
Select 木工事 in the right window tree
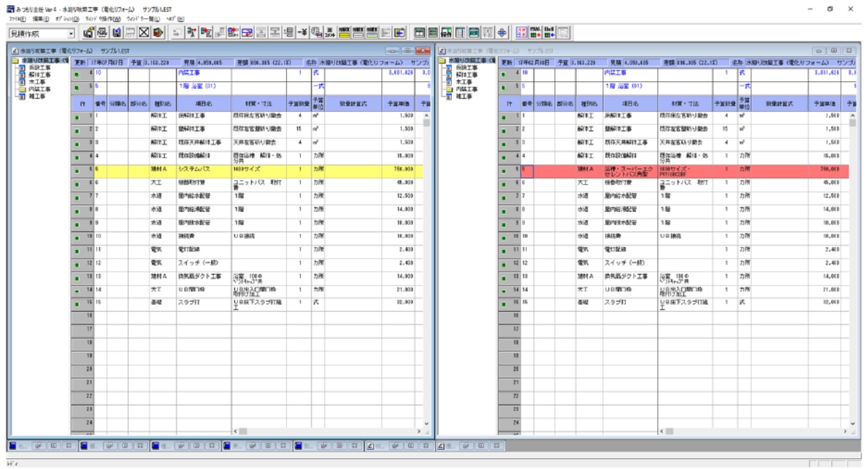[464, 82]
